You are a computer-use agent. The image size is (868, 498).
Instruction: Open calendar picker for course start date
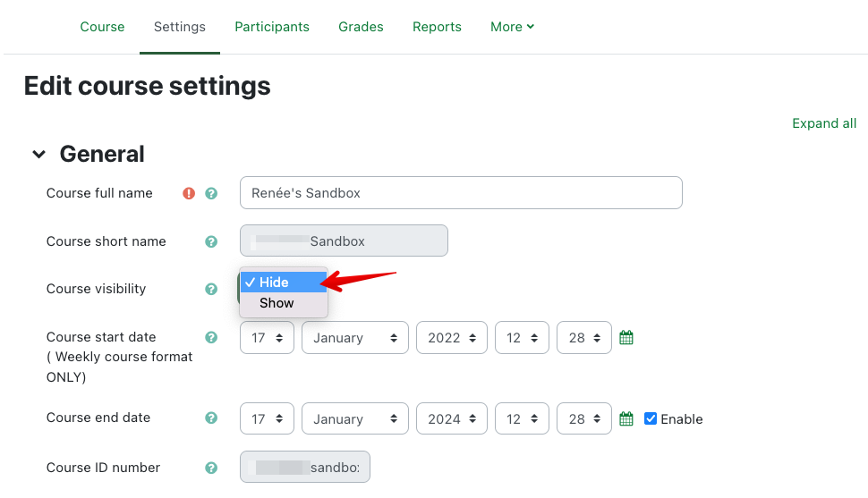626,338
